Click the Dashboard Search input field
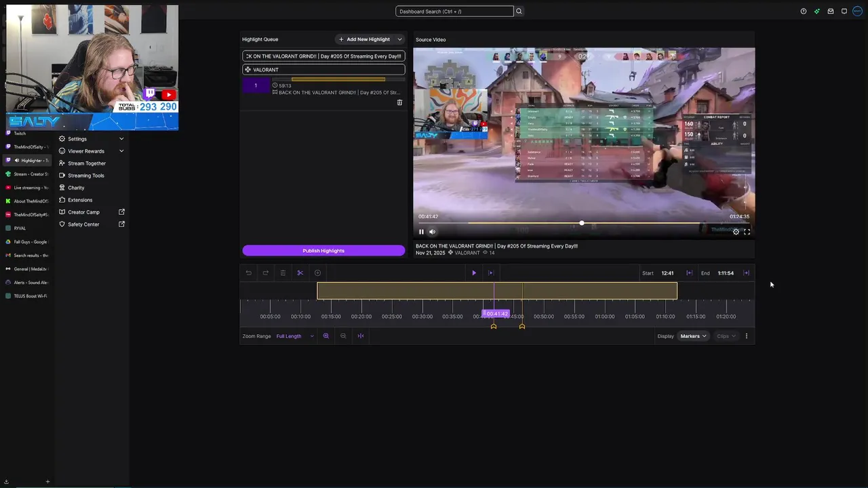The height and width of the screenshot is (488, 868). click(x=454, y=12)
